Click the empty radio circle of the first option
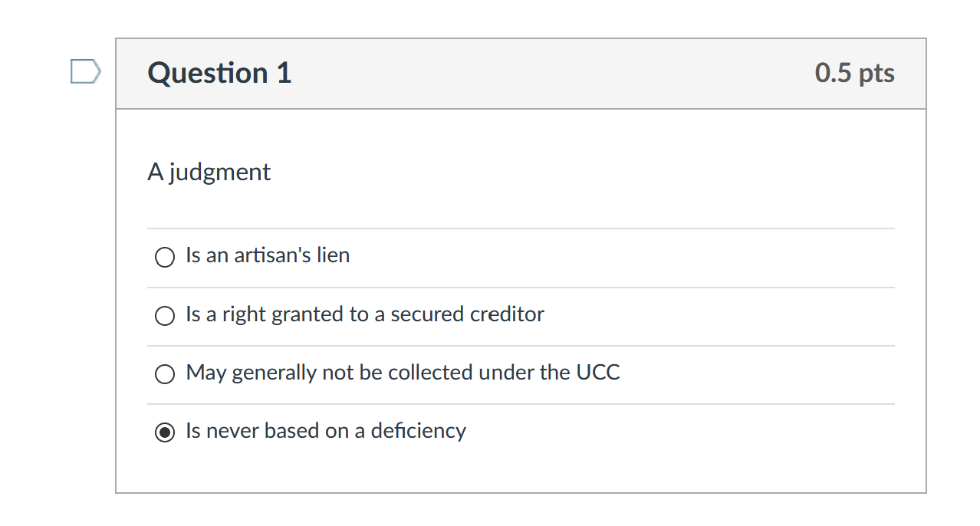Screen dimensions: 980x526 164,257
